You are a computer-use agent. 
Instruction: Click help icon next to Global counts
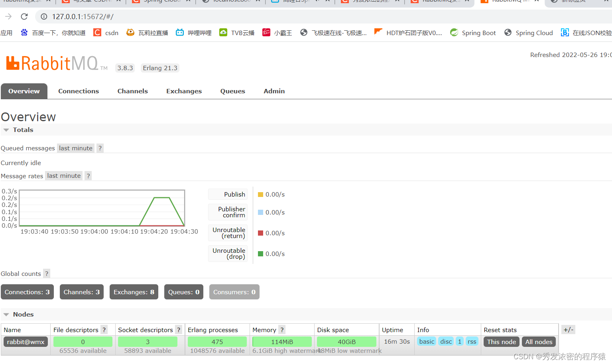click(x=47, y=273)
